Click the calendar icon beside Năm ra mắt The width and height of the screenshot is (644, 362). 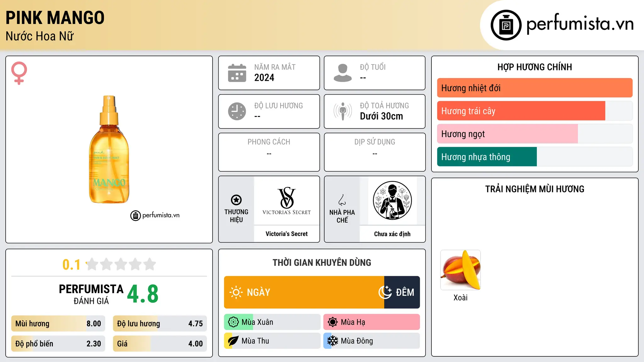[x=237, y=73]
